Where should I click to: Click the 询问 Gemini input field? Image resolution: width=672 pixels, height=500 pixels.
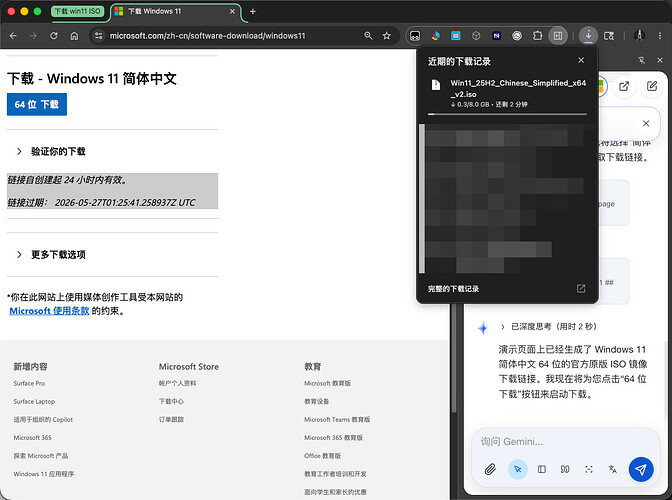click(x=565, y=441)
